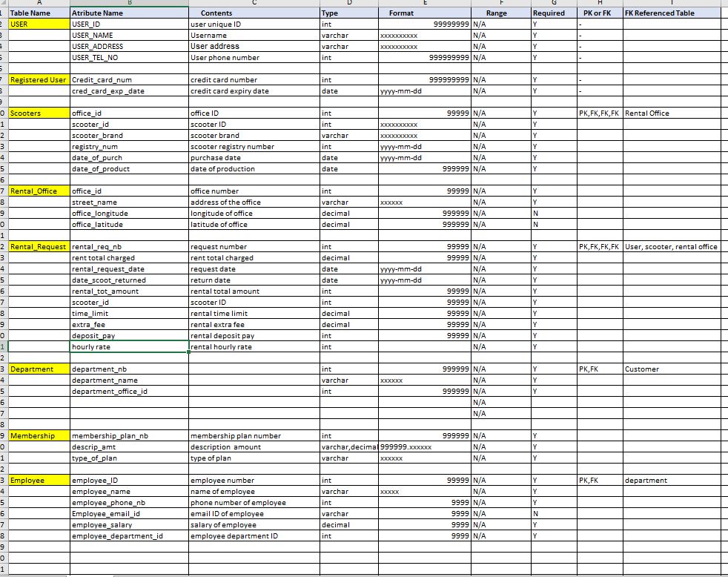Select the yellow 'Department' cell
The image size is (728, 577).
click(39, 369)
